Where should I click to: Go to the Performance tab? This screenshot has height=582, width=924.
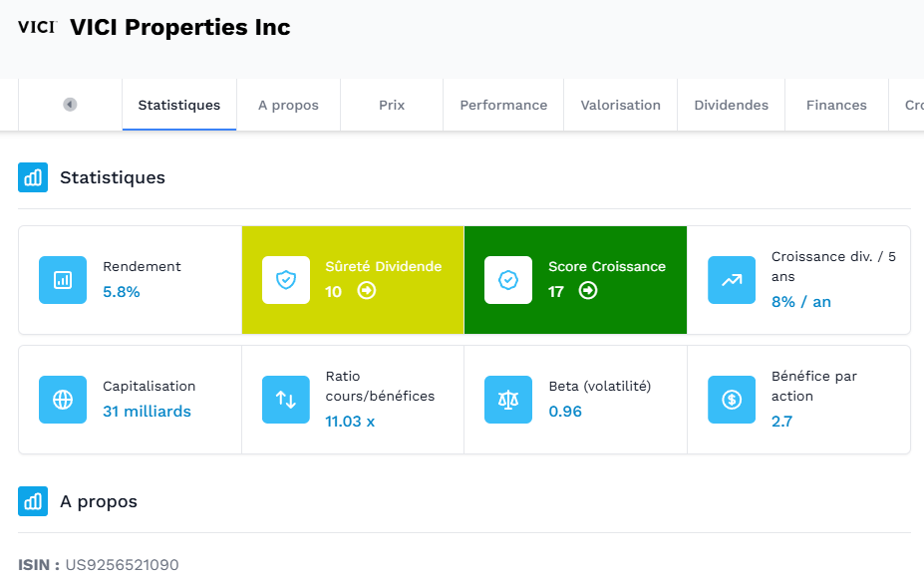503,105
